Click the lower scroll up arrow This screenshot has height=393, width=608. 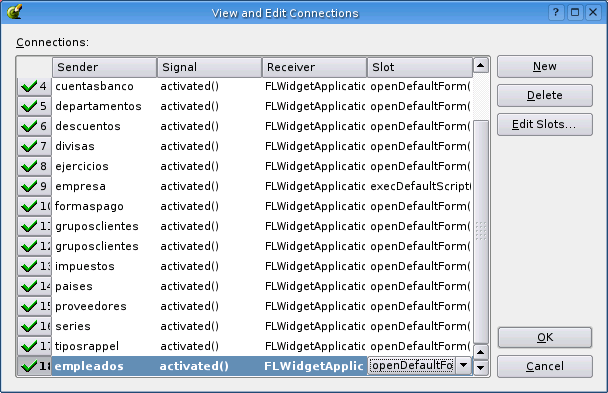click(x=481, y=352)
